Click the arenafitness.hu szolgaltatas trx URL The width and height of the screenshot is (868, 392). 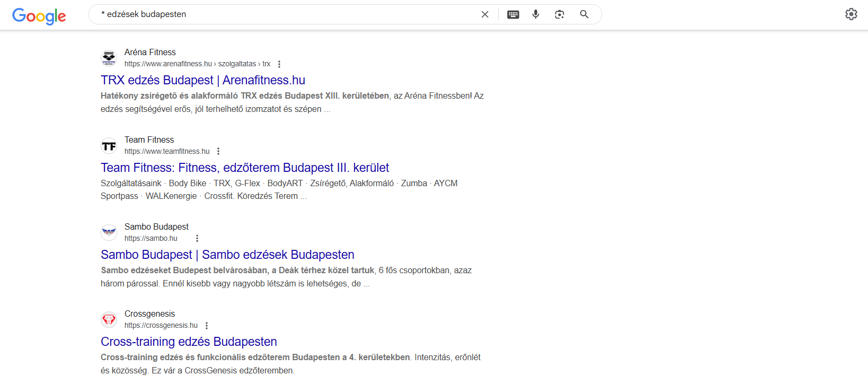pyautogui.click(x=197, y=64)
